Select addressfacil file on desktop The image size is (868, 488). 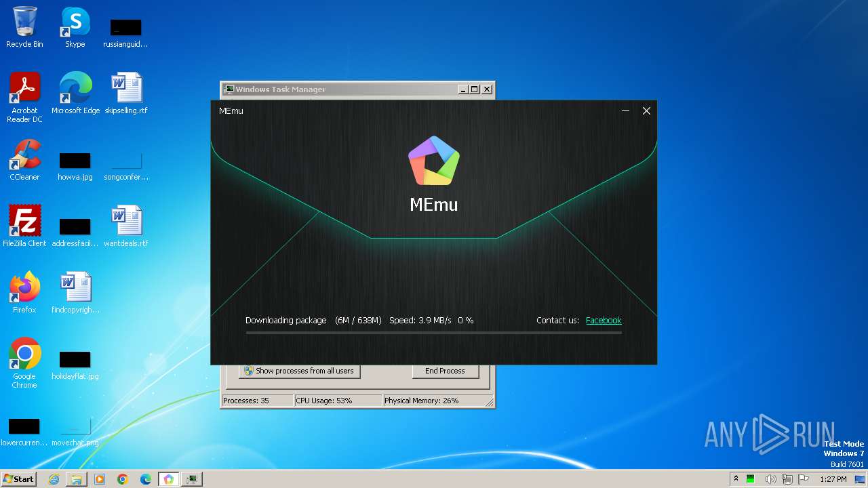(75, 232)
